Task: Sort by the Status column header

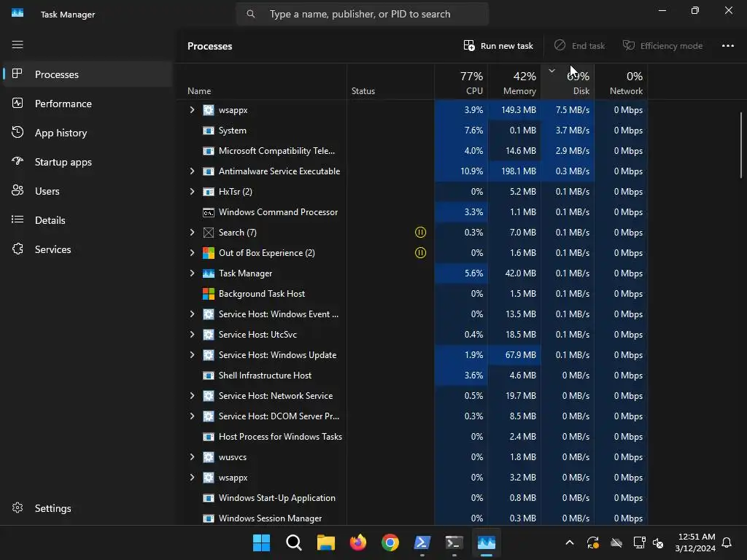Action: (391, 82)
